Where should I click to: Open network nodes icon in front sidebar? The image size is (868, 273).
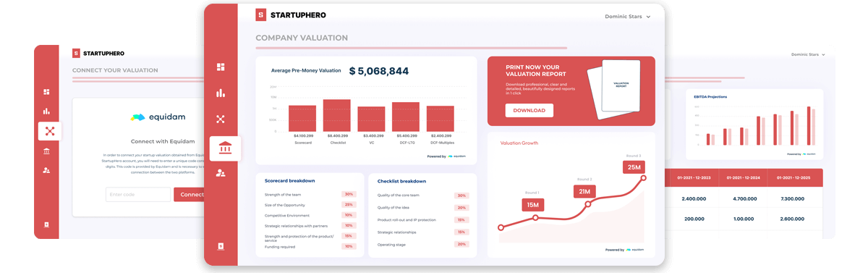point(221,119)
